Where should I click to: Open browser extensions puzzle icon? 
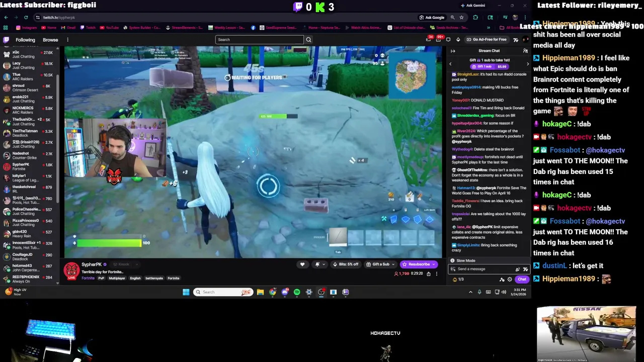(x=475, y=18)
